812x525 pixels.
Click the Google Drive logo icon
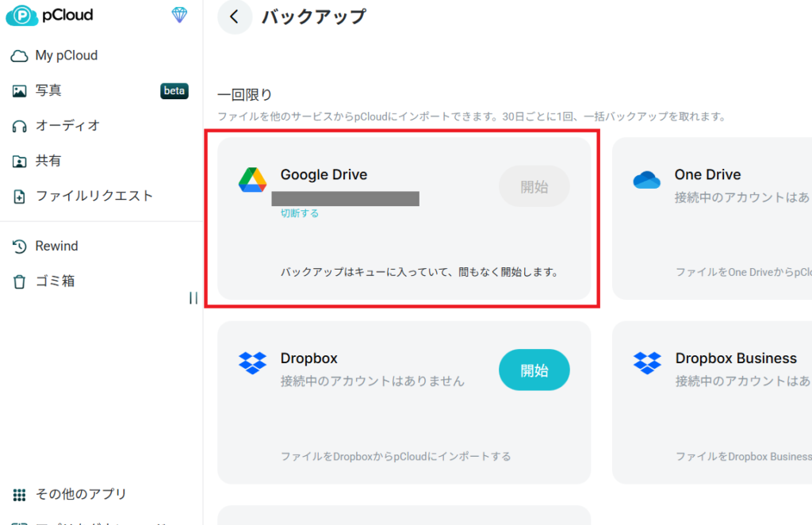pos(252,181)
